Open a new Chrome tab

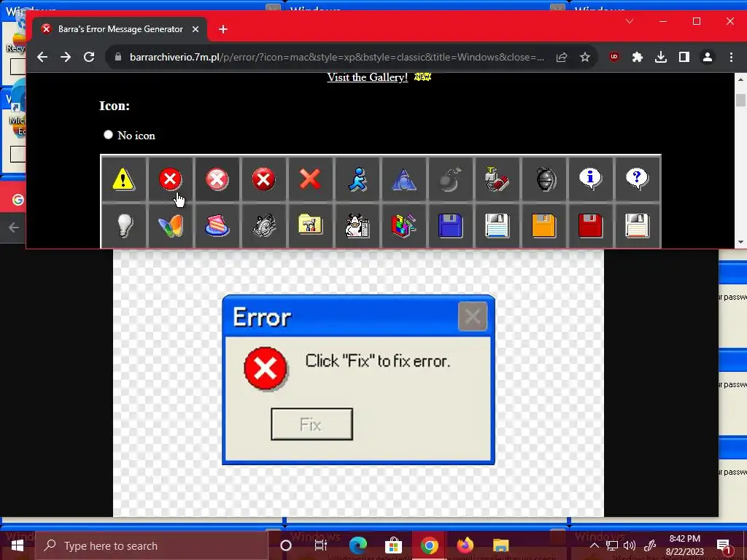point(223,29)
